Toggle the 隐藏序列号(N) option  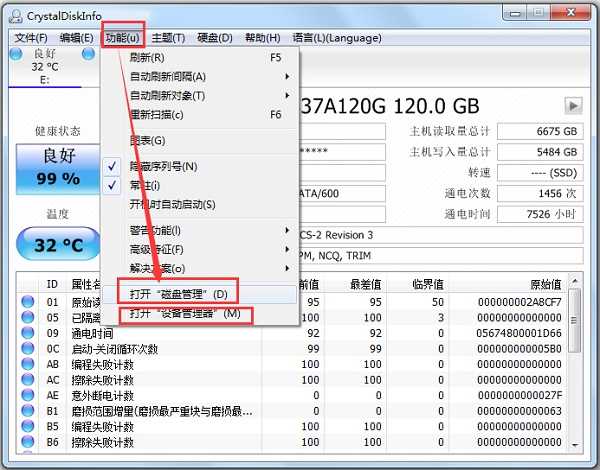click(200, 166)
